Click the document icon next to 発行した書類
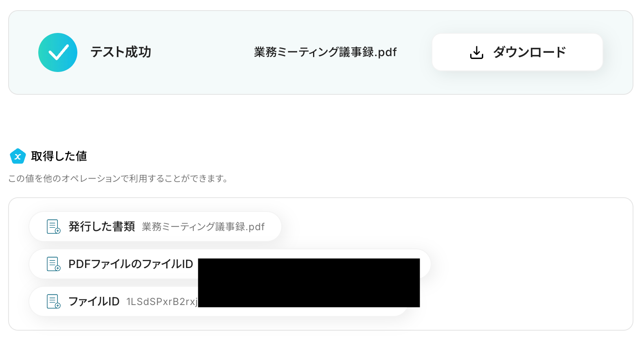Screen dimensions: 644x340 tap(54, 227)
